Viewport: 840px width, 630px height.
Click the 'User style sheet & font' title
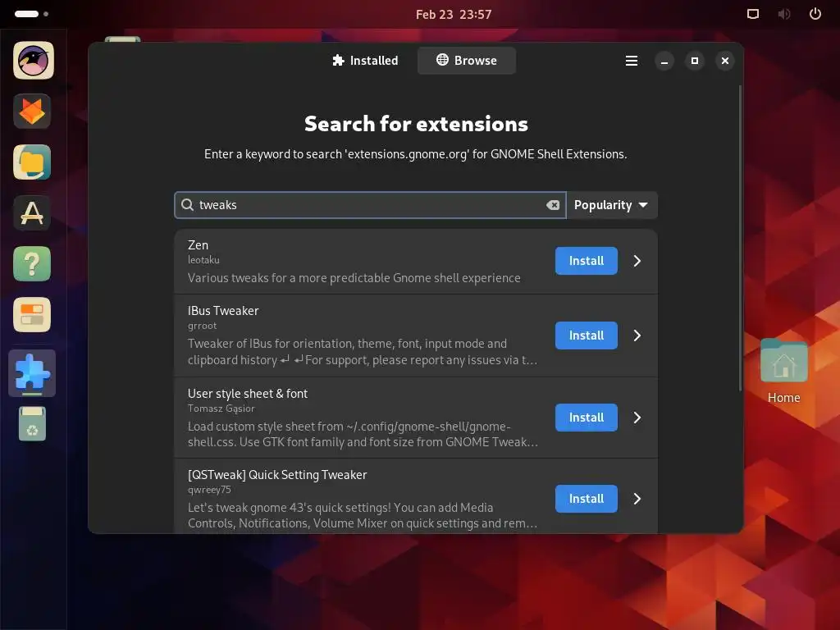click(248, 394)
